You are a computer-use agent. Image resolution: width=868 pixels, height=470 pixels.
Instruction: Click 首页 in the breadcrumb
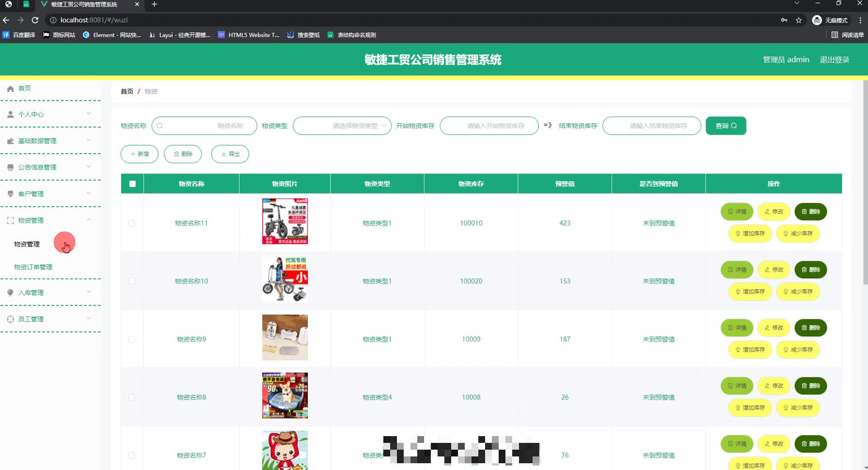coord(127,91)
